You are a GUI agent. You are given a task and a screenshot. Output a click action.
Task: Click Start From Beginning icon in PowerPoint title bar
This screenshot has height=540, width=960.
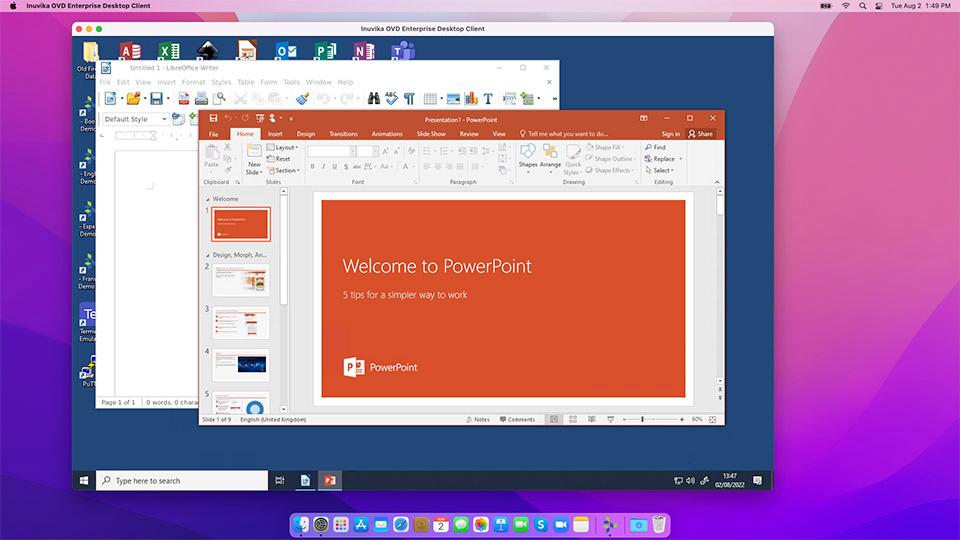tap(260, 118)
